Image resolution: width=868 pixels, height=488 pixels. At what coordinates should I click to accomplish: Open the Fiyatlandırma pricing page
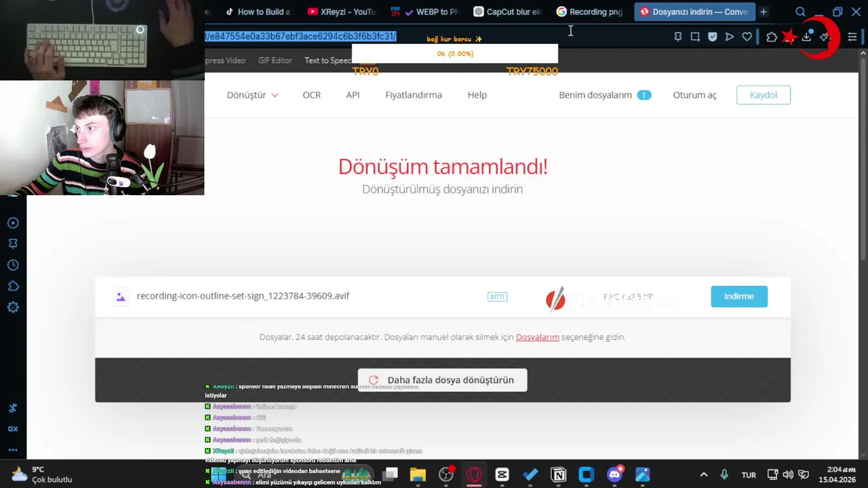click(414, 95)
